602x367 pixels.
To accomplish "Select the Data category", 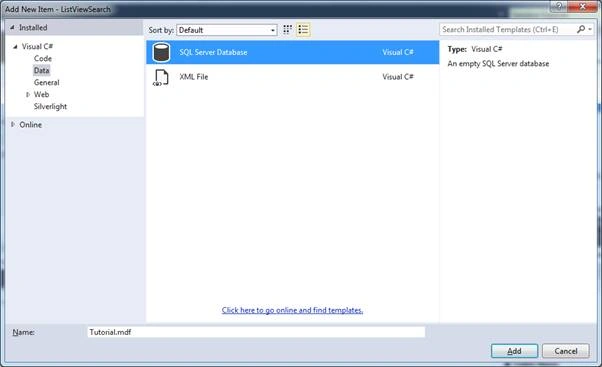I will 41,70.
